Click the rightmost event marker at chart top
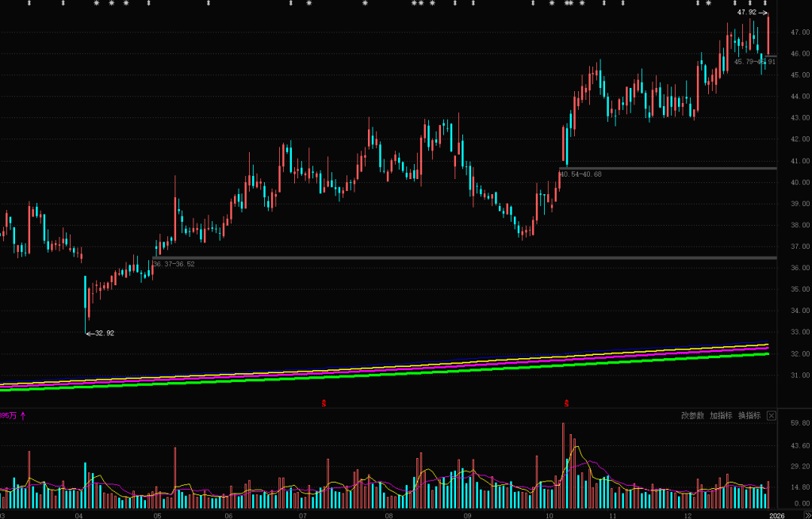 (x=764, y=3)
